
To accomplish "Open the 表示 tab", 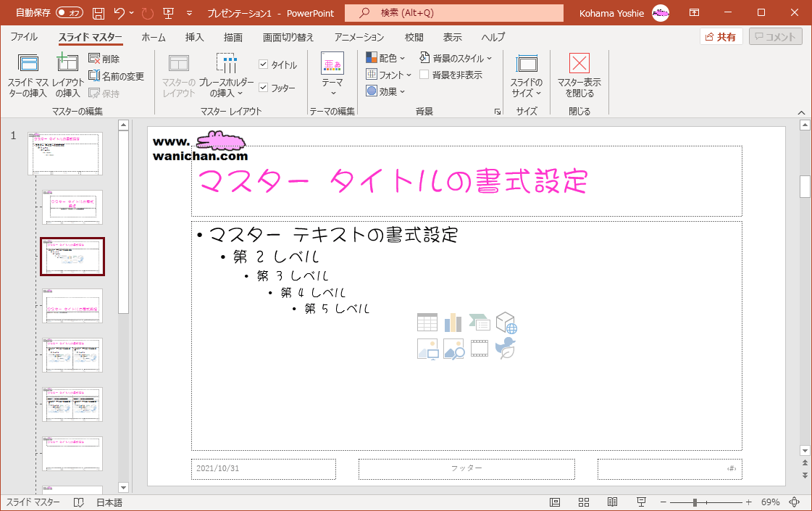I will tap(452, 37).
